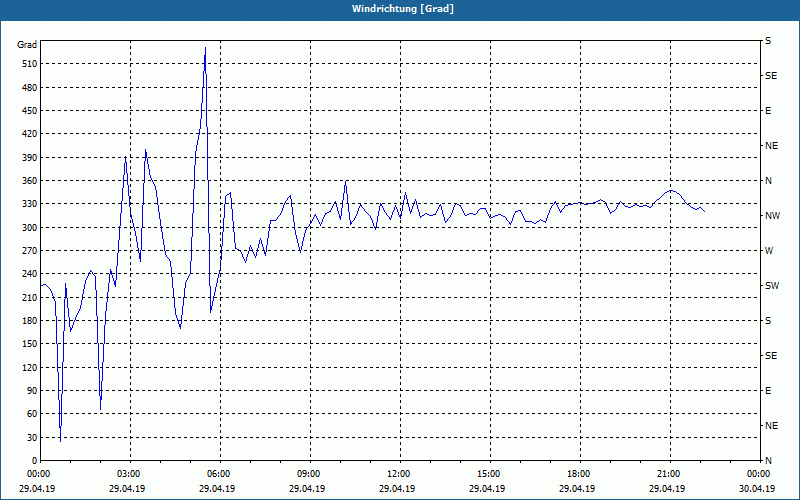Click the N compass label at 360 level
The image size is (800, 500).
coord(768,181)
